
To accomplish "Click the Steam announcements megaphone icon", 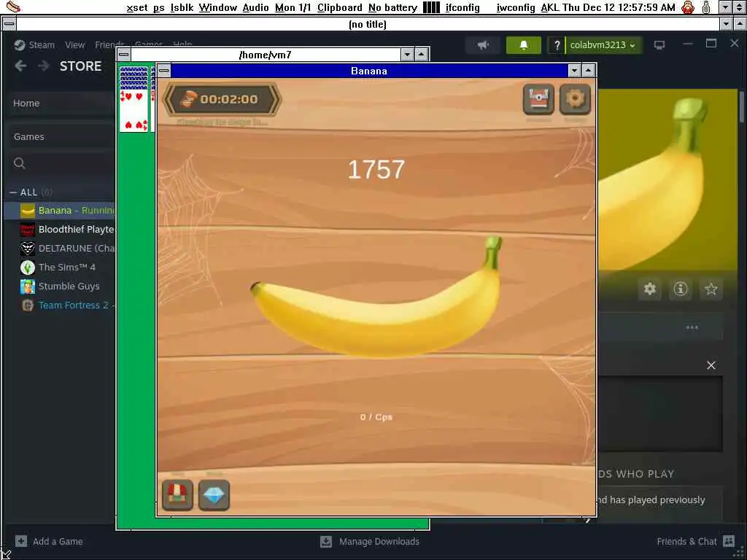I will 483,45.
